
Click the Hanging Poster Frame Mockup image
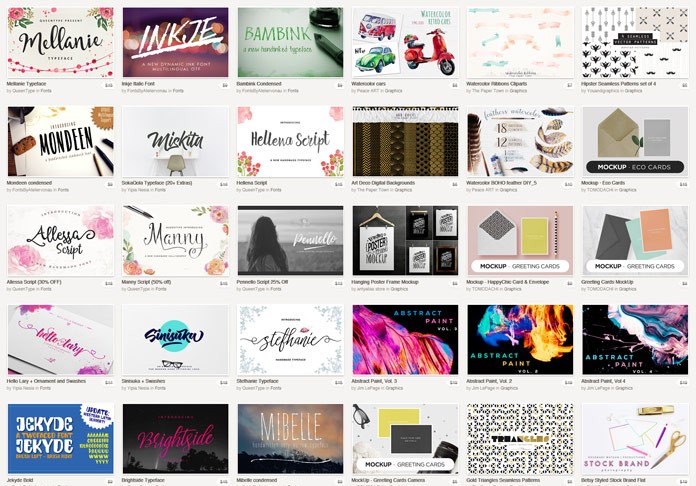click(405, 240)
